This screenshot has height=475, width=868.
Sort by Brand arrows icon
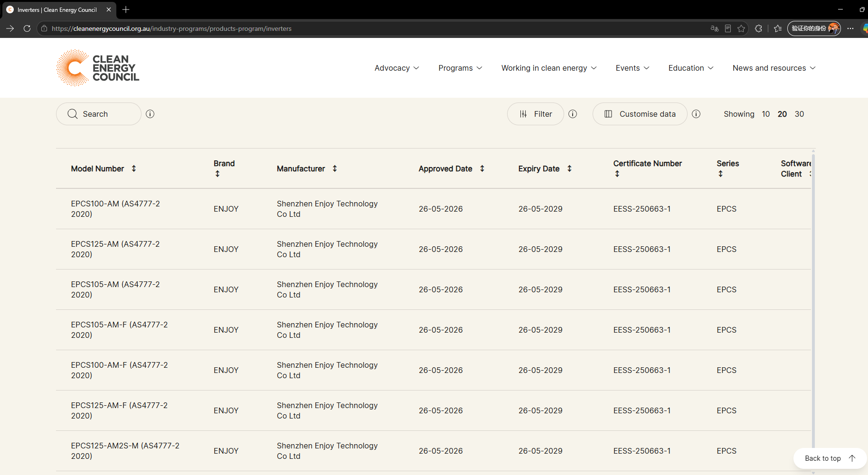pos(217,174)
